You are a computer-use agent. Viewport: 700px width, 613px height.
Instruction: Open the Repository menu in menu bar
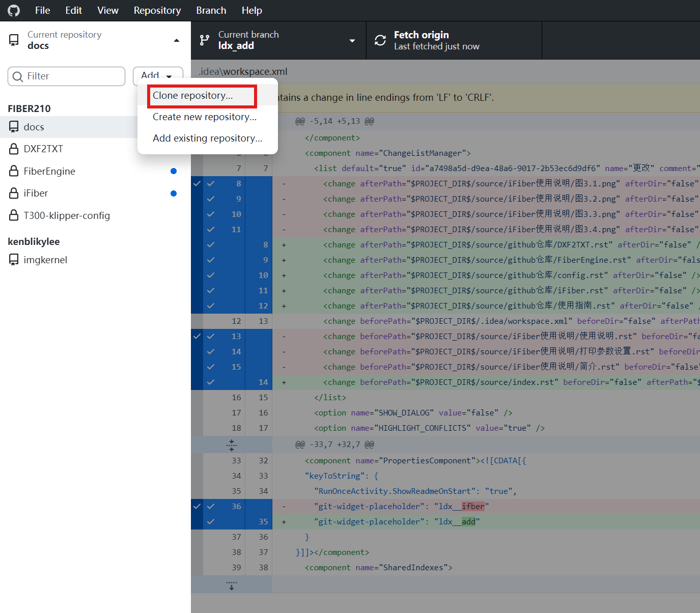pos(157,10)
